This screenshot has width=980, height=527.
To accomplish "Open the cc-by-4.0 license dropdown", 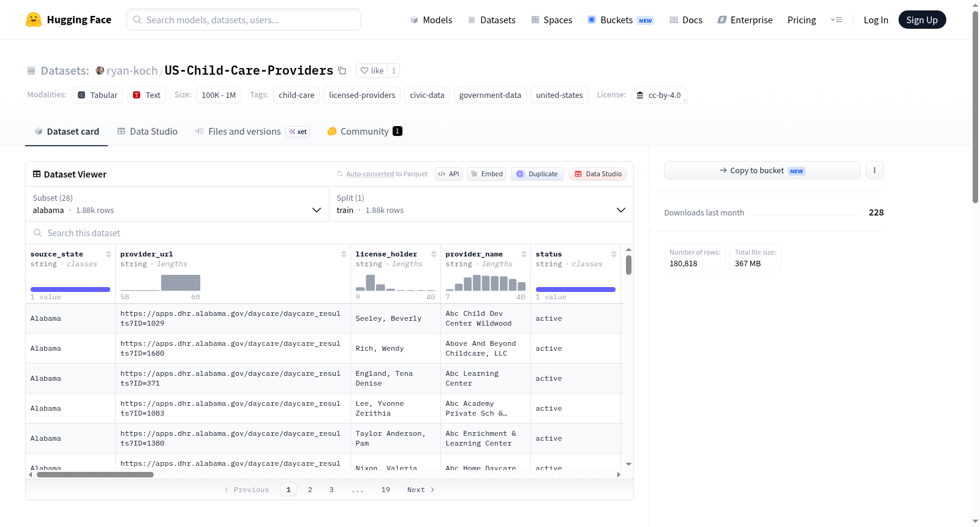I will pos(659,95).
